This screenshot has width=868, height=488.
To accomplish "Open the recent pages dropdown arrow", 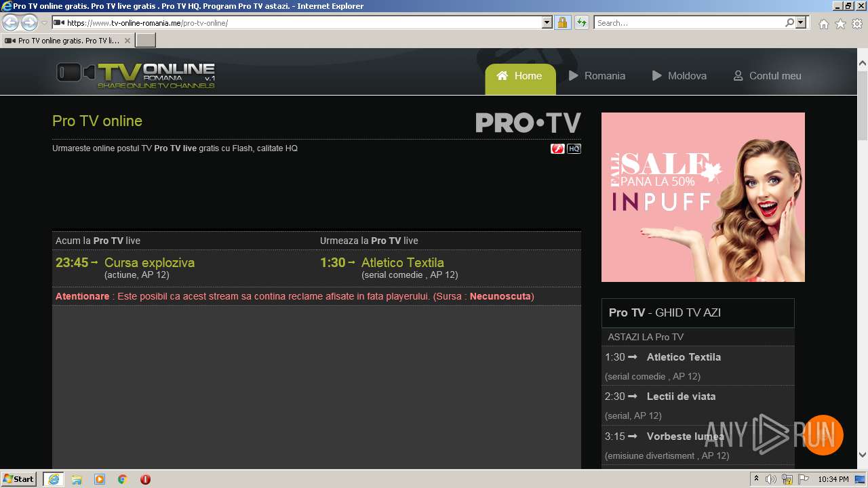I will [45, 23].
